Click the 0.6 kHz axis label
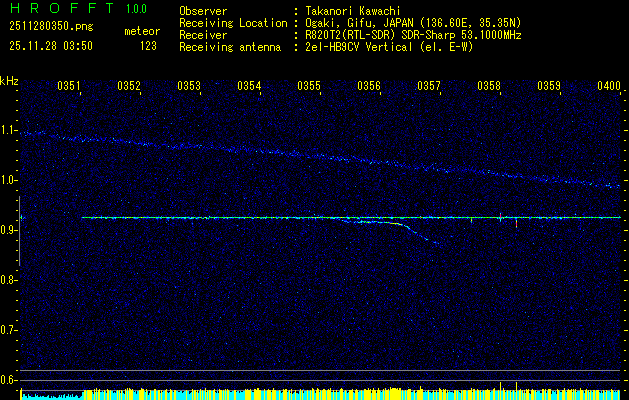The height and width of the screenshot is (400, 629). [x=9, y=379]
